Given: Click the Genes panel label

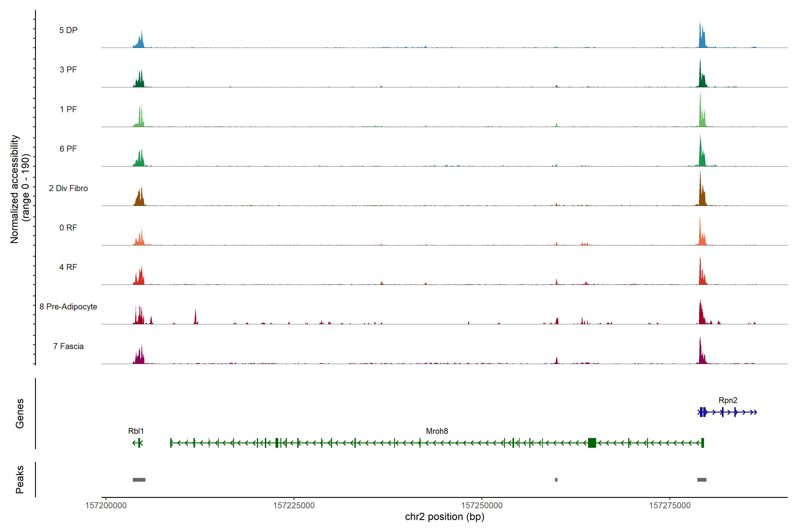Looking at the screenshot, I should tap(20, 414).
